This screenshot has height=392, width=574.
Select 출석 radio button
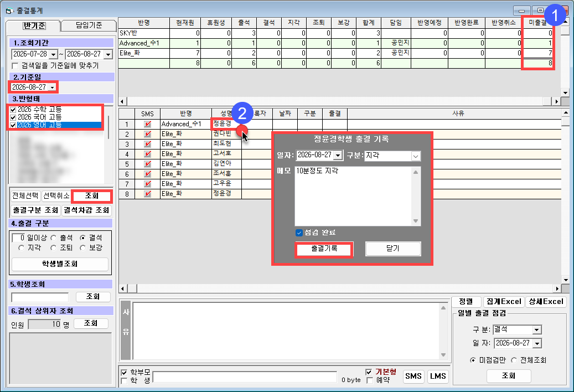coord(54,238)
